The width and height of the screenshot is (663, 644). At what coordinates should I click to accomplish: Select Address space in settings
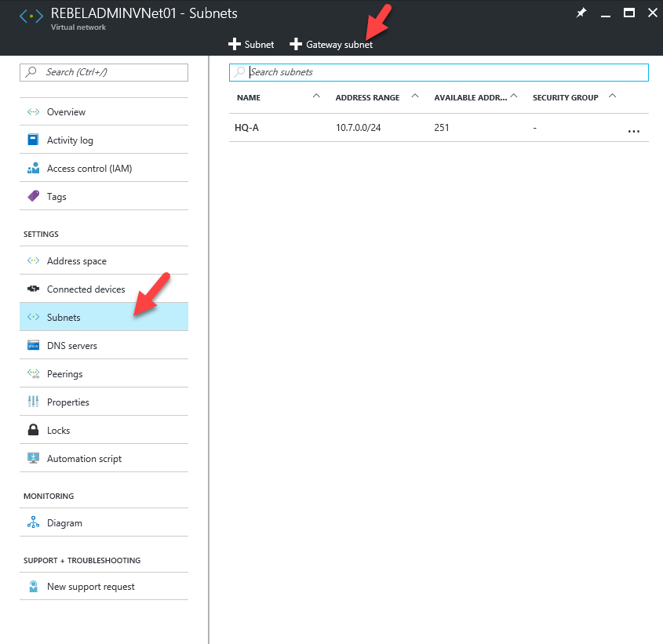pos(104,261)
